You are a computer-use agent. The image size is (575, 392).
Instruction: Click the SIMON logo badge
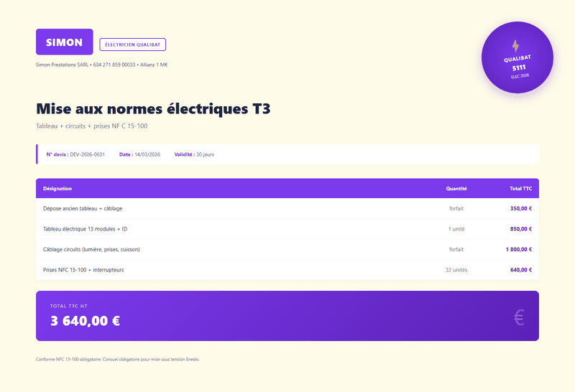click(64, 42)
